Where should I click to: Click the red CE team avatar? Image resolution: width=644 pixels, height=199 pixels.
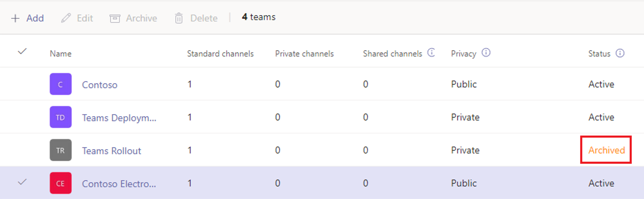point(61,183)
